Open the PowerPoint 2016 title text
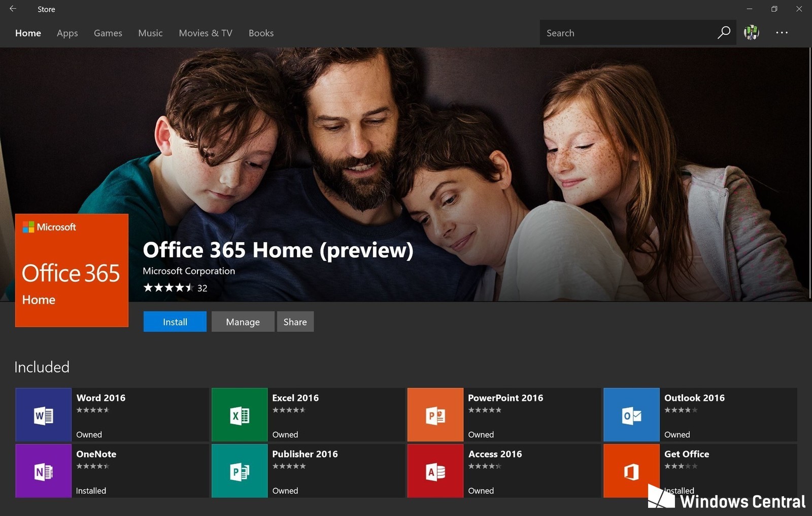 tap(505, 398)
